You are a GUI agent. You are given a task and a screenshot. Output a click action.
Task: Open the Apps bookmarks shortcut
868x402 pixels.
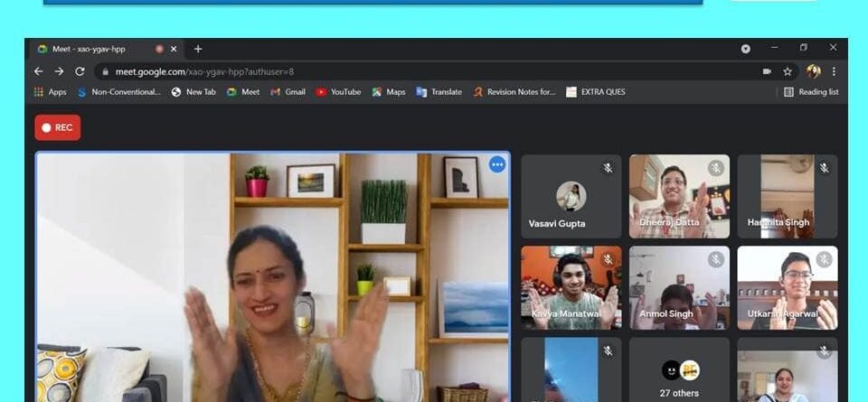(x=50, y=92)
